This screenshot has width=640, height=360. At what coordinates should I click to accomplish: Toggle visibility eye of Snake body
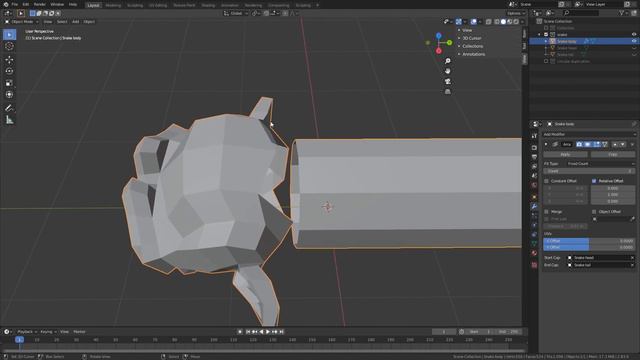(x=634, y=41)
